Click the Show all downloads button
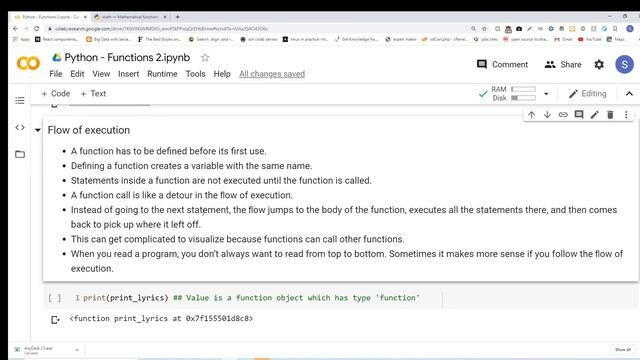 point(622,350)
